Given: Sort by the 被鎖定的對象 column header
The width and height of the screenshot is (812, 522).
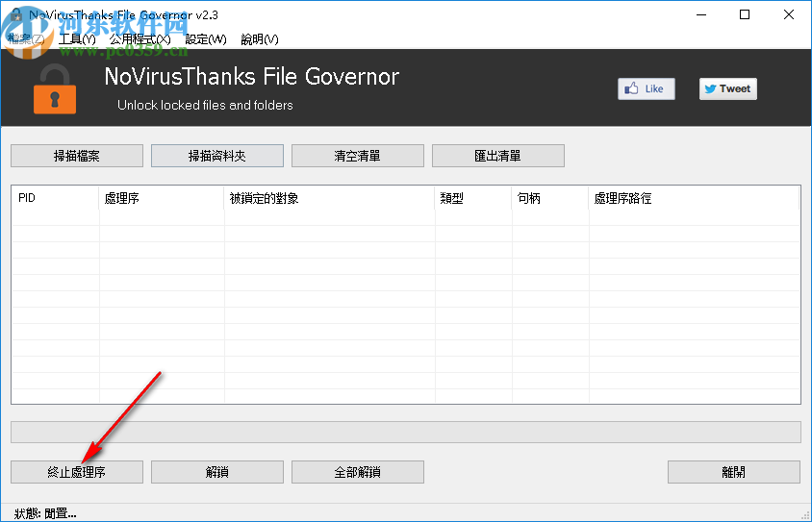Looking at the screenshot, I should pyautogui.click(x=329, y=198).
